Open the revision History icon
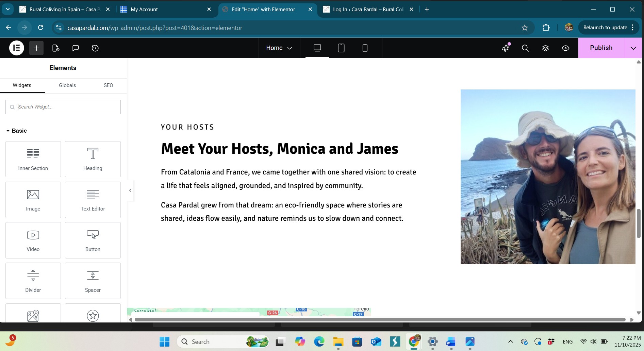Image resolution: width=644 pixels, height=351 pixels. (x=95, y=48)
